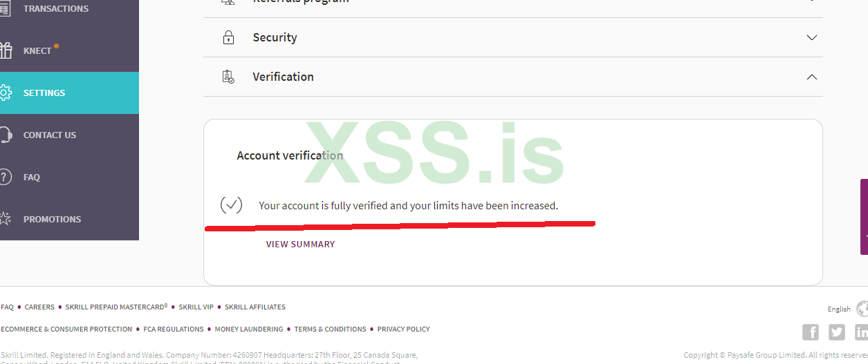Click the purple side tab at right edge
This screenshot has height=364, width=868.
(864, 217)
